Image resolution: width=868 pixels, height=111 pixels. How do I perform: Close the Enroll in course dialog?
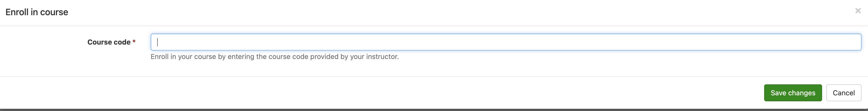pyautogui.click(x=858, y=11)
